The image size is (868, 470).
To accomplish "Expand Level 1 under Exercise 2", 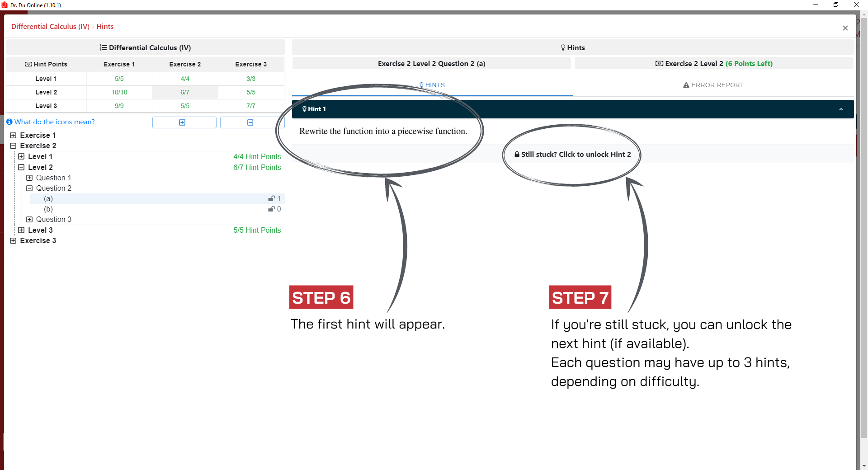I will point(21,156).
